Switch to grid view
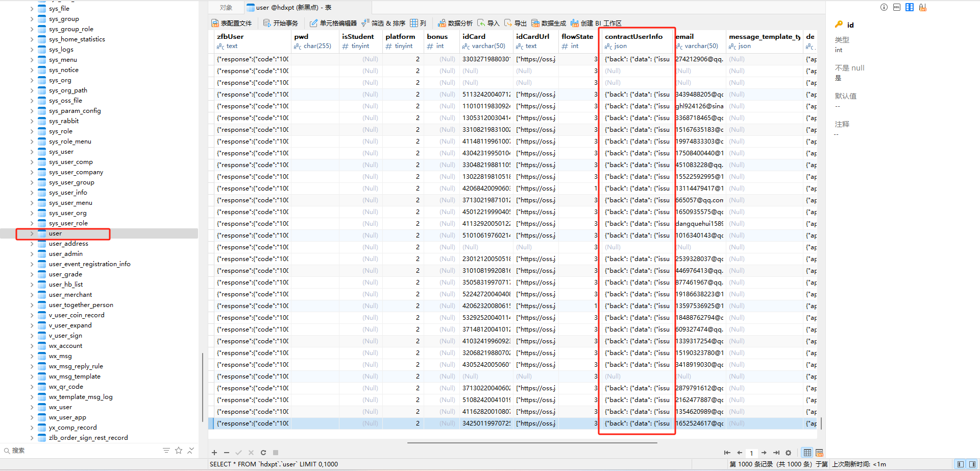The width and height of the screenshot is (980, 471). pos(807,453)
